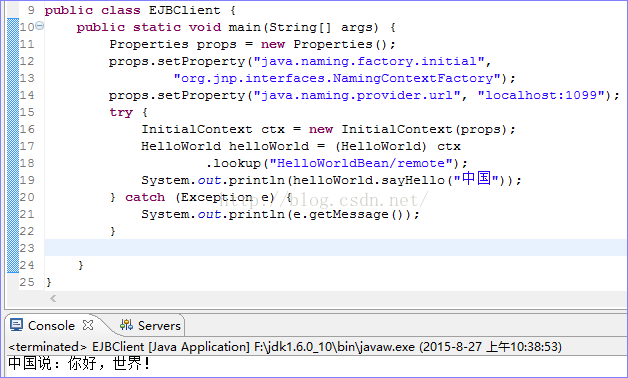Screen dimensions: 628x378
Task: Click the .lookup call on line 18
Action: point(233,163)
